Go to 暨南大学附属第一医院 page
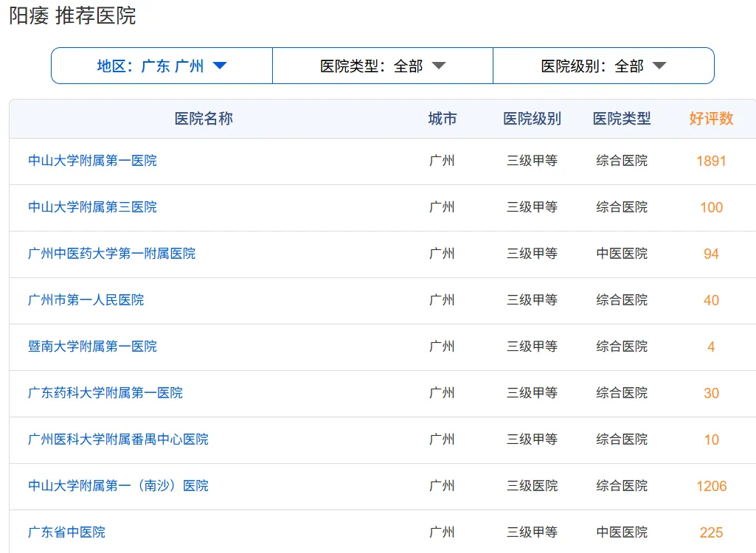 tap(93, 347)
